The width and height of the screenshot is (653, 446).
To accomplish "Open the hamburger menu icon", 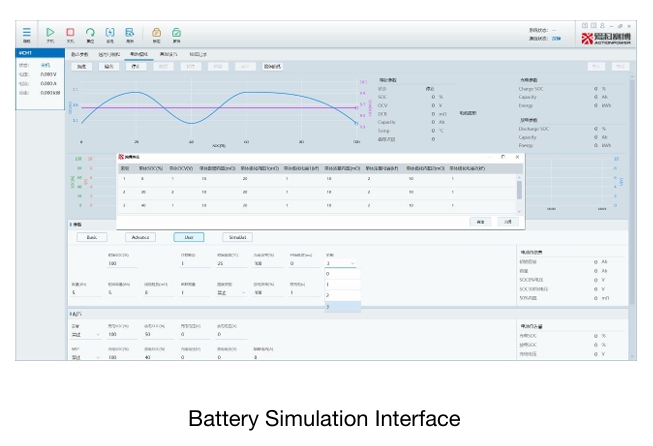I will 27,32.
